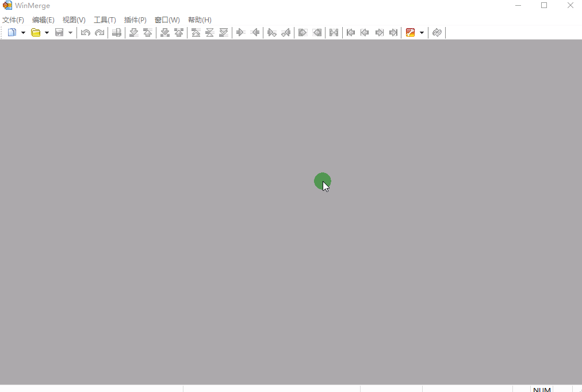Click the yellow Open folder icon

click(x=36, y=33)
